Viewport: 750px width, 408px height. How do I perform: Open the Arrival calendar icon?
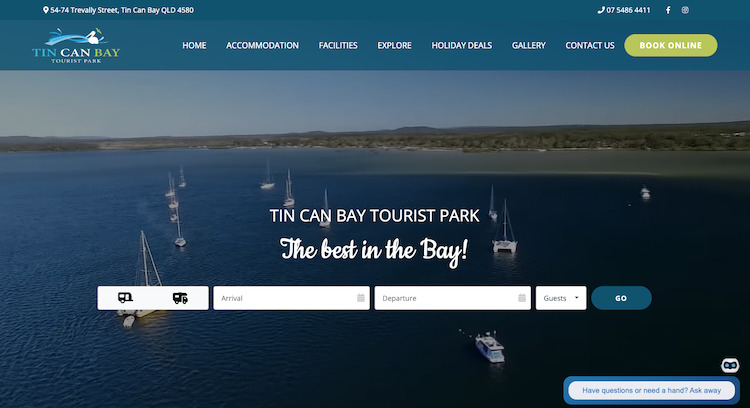click(361, 298)
